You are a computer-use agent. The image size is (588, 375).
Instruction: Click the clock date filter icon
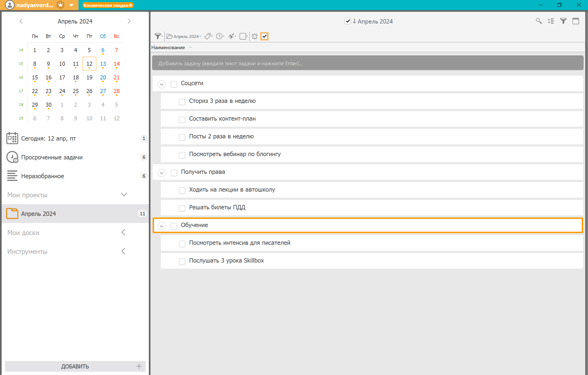(220, 36)
